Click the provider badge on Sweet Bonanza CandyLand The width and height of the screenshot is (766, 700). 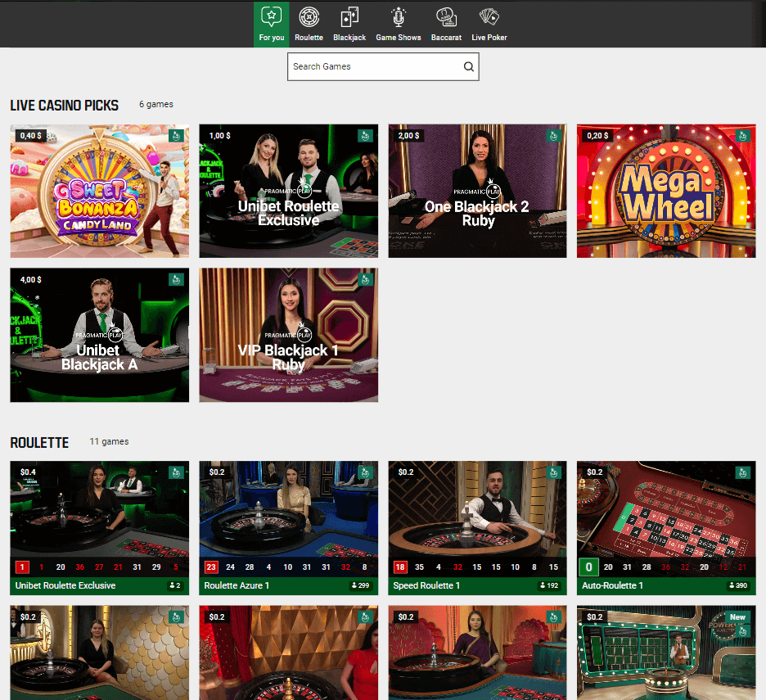[x=176, y=136]
